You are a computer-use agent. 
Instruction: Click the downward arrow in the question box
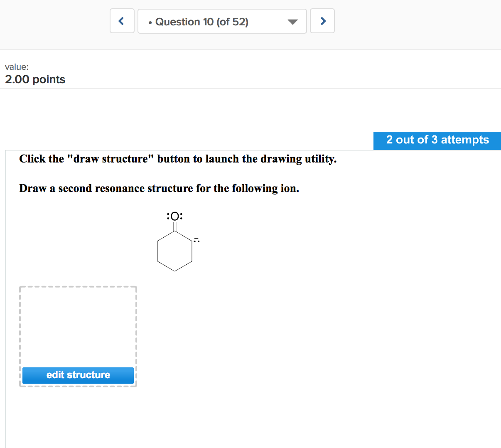(292, 22)
